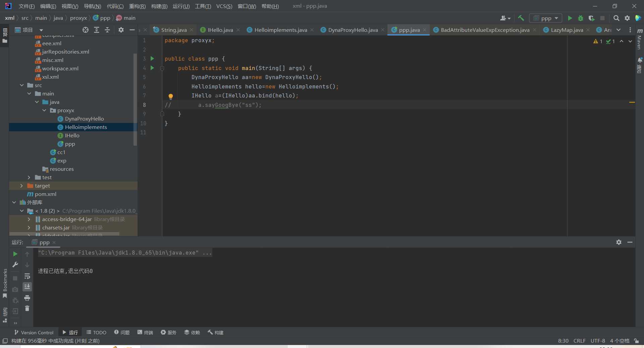Expand the target folder
Image resolution: width=644 pixels, height=348 pixels.
[22, 186]
